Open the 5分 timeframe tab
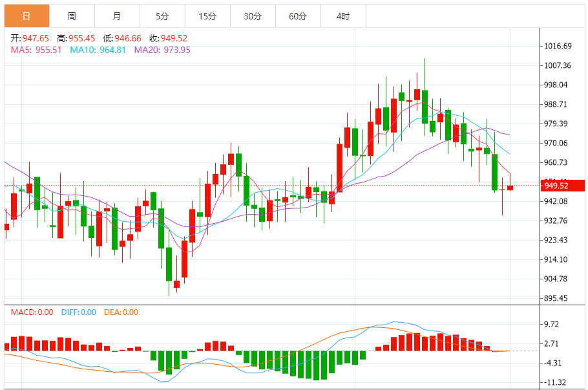This screenshot has width=588, height=390. (x=162, y=16)
